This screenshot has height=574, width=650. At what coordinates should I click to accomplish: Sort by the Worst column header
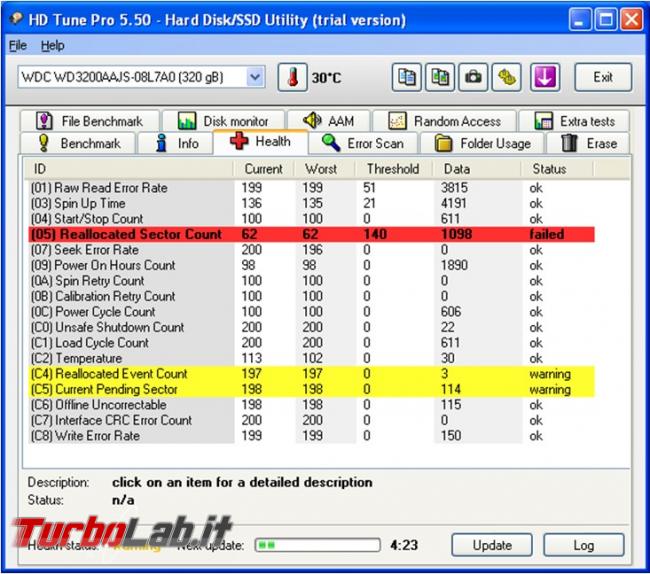[325, 169]
